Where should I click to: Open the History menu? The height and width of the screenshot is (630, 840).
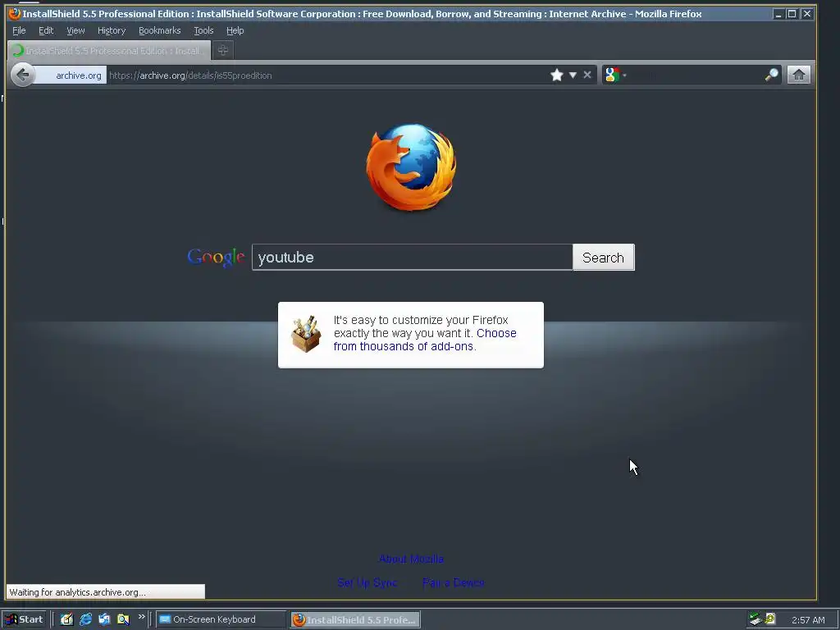click(x=112, y=30)
